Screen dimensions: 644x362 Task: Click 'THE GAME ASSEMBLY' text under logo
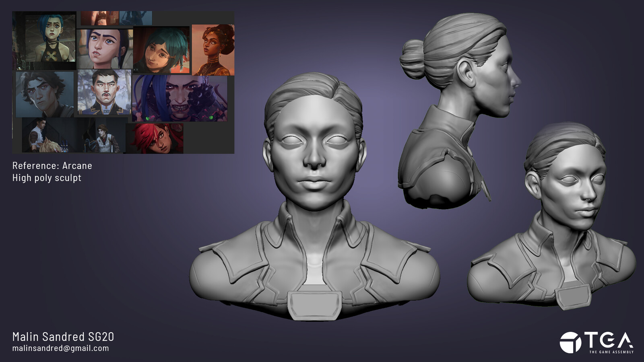click(x=611, y=352)
